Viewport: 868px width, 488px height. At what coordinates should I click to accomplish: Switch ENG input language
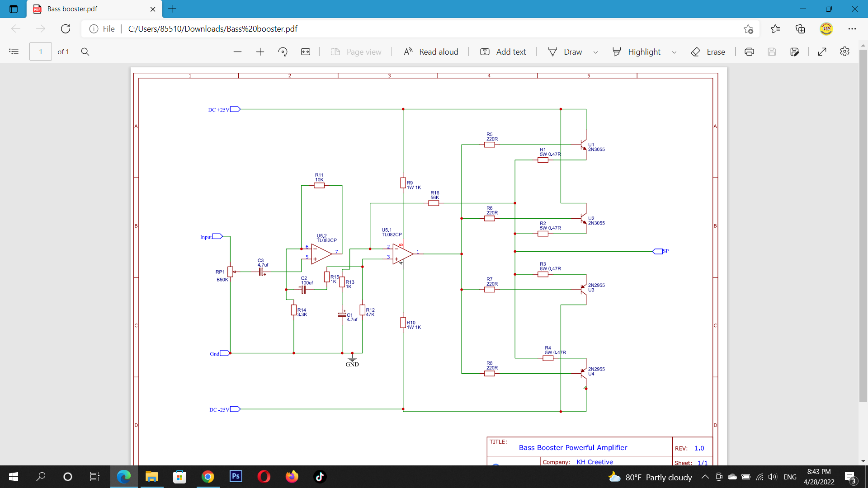click(x=790, y=477)
